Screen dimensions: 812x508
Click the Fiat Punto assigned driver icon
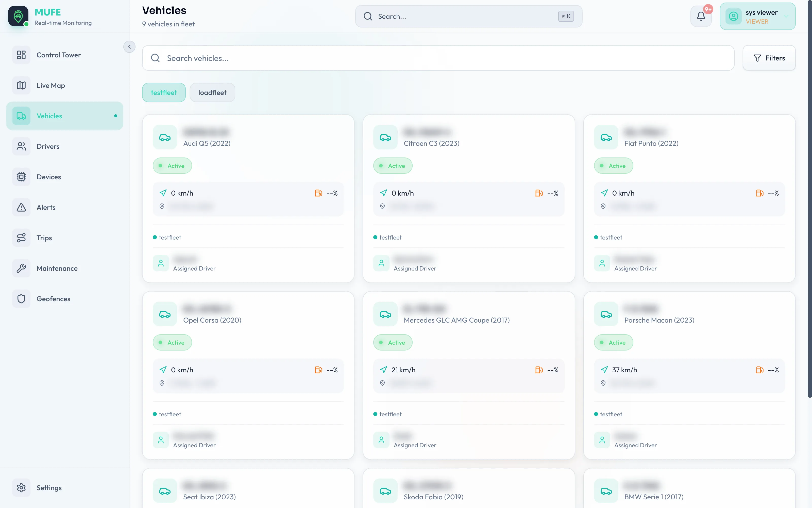[x=602, y=263]
